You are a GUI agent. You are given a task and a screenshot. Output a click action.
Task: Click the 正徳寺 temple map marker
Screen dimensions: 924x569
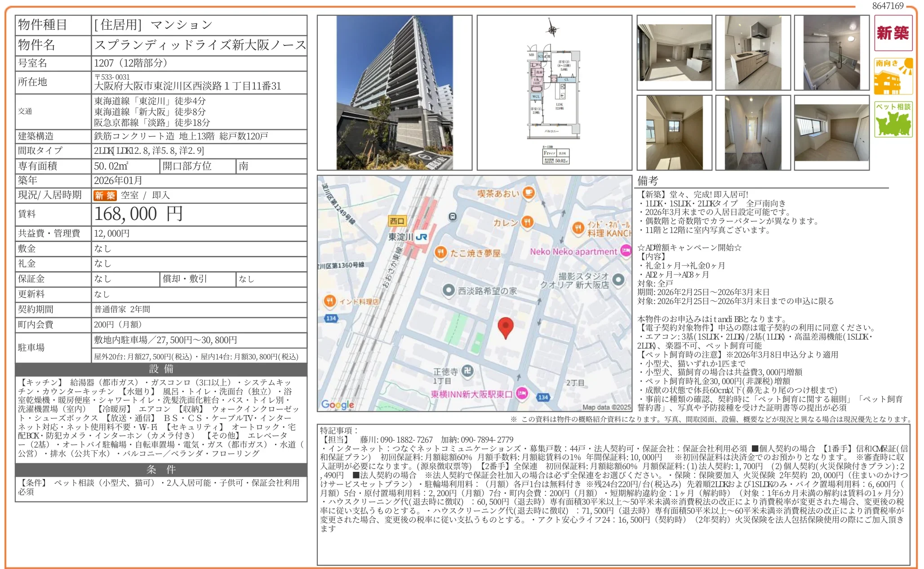point(467,371)
